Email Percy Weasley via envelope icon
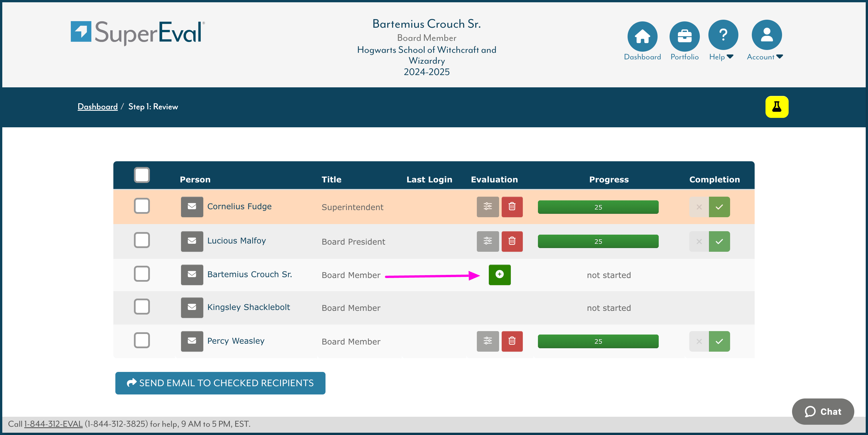 [192, 341]
